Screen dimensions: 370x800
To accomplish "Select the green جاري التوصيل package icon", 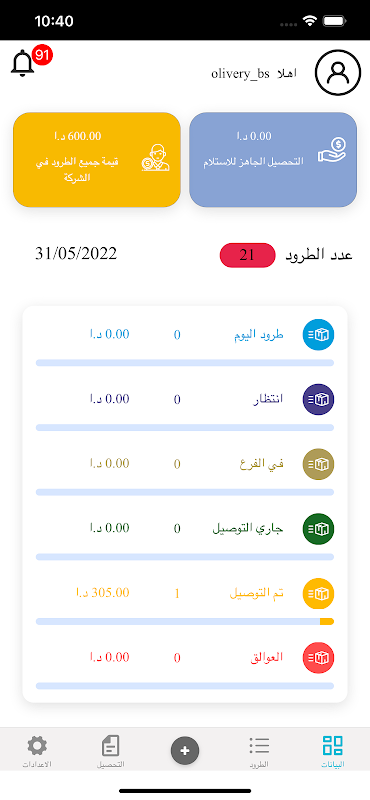I will pyautogui.click(x=318, y=529).
